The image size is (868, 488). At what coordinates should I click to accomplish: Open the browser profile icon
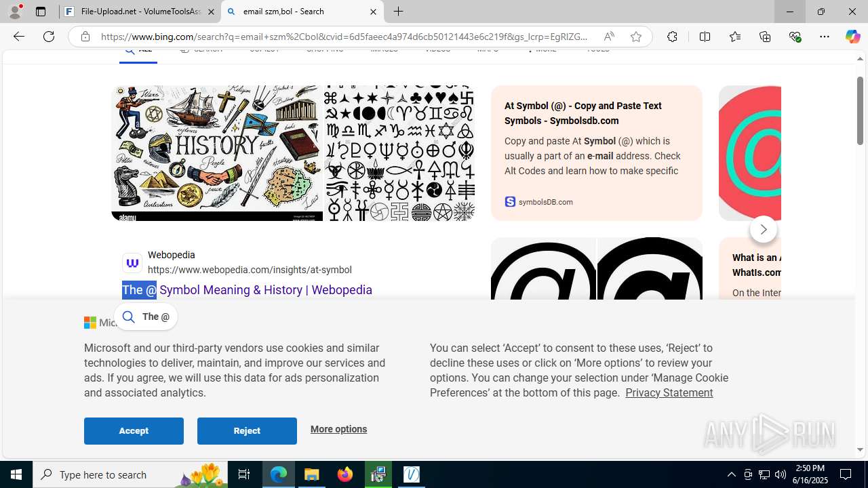tap(15, 12)
